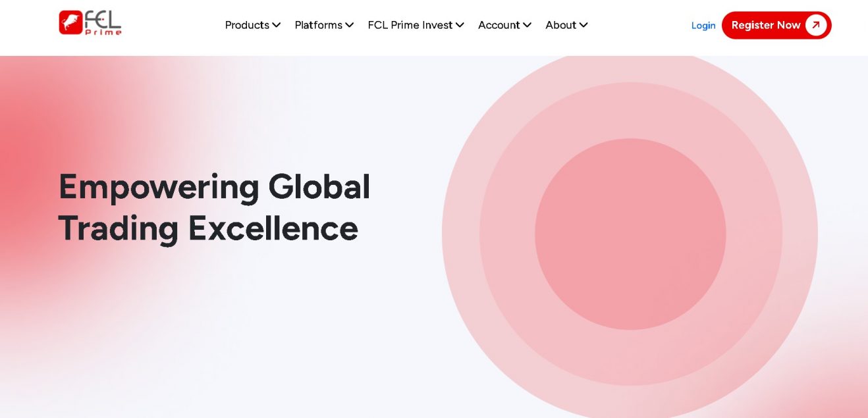868x418 pixels.
Task: Click the innermost pink circle graphic
Action: [630, 234]
